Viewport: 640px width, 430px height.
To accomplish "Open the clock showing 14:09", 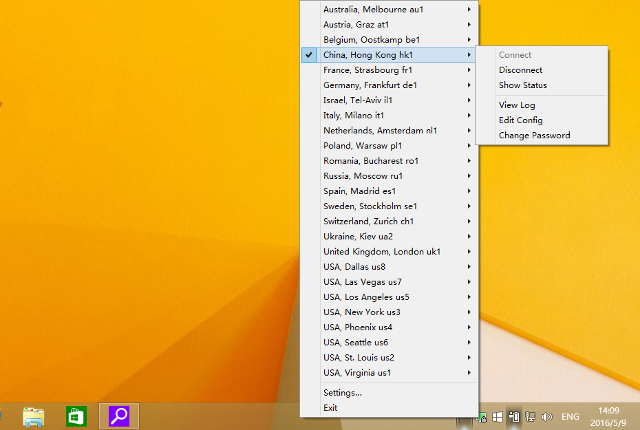I will click(609, 417).
